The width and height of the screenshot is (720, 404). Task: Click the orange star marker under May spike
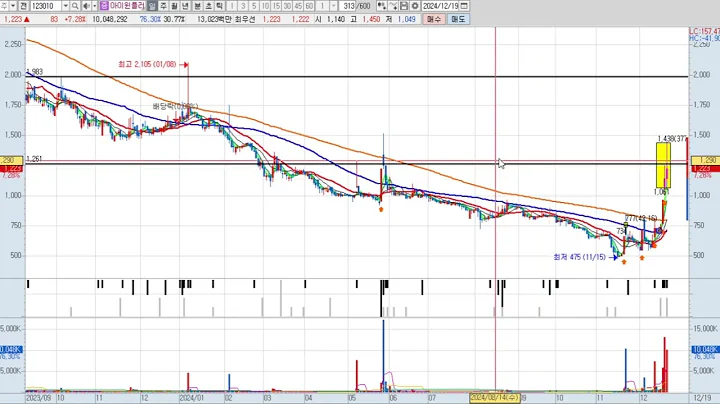click(x=381, y=209)
